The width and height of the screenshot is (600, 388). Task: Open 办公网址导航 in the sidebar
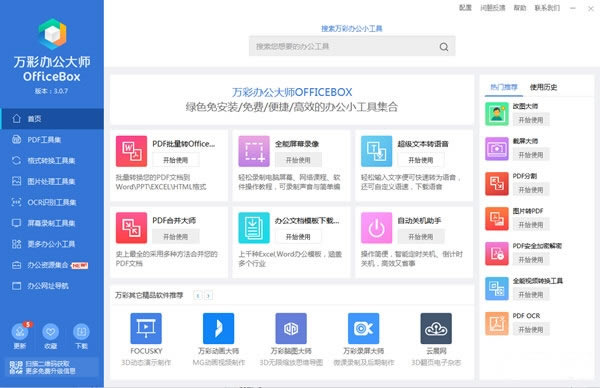point(52,285)
